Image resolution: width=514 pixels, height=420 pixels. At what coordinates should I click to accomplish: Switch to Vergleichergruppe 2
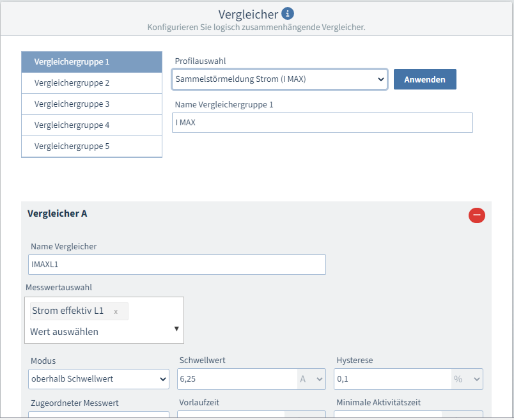coord(91,83)
